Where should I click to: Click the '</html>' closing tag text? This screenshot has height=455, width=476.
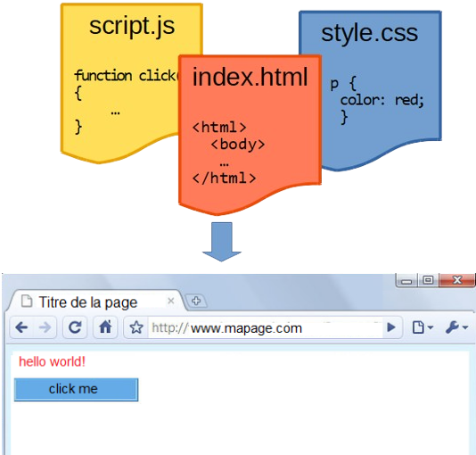[x=224, y=178]
